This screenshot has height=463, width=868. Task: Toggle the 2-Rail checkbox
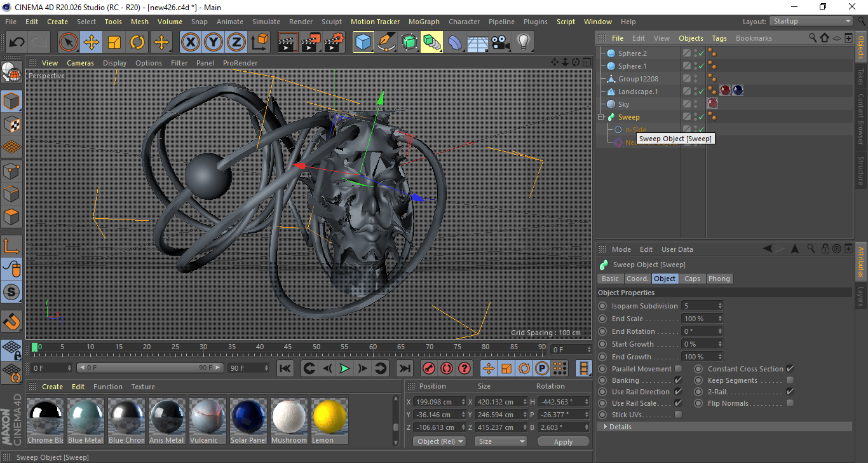(x=790, y=392)
